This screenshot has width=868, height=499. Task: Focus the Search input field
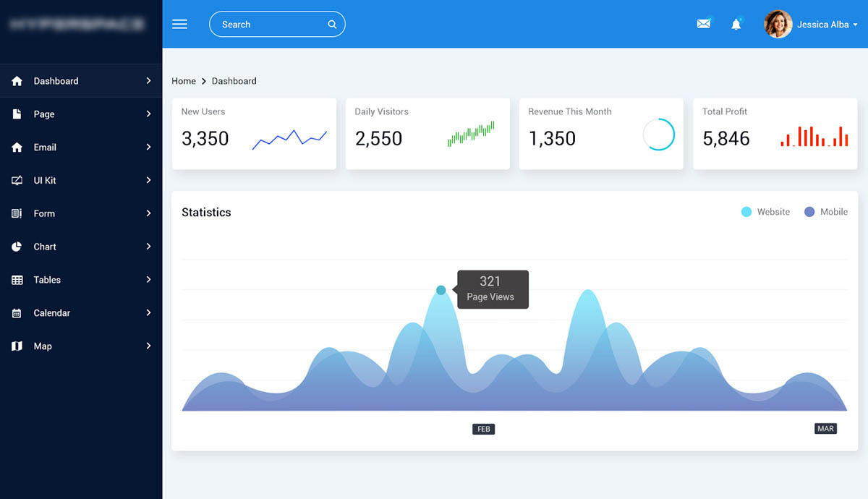click(277, 24)
